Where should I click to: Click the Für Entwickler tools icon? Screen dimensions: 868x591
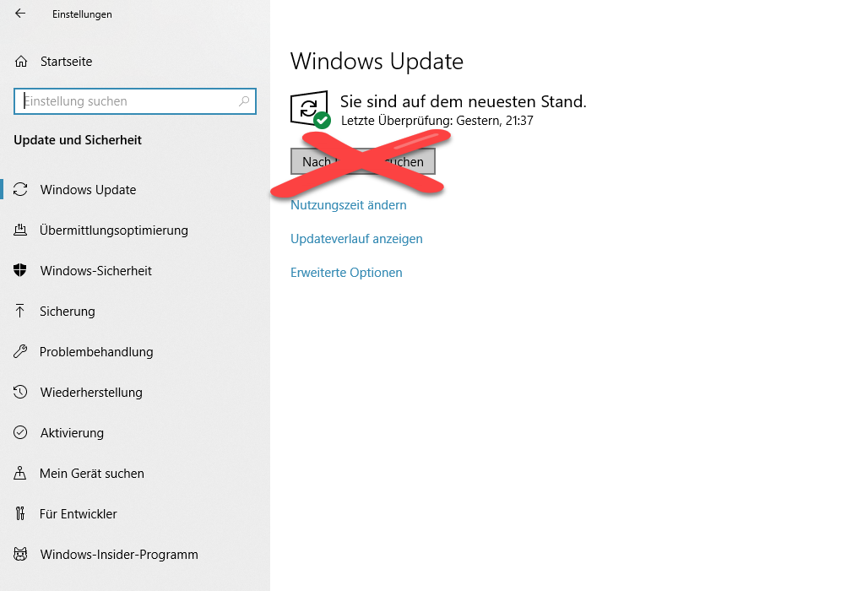click(20, 513)
